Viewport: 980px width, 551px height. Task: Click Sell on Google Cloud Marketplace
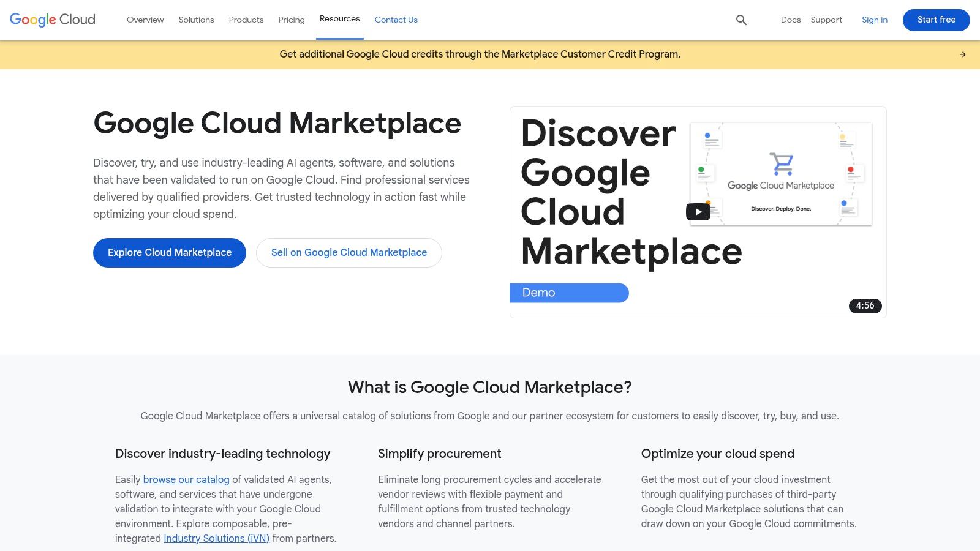(x=349, y=252)
